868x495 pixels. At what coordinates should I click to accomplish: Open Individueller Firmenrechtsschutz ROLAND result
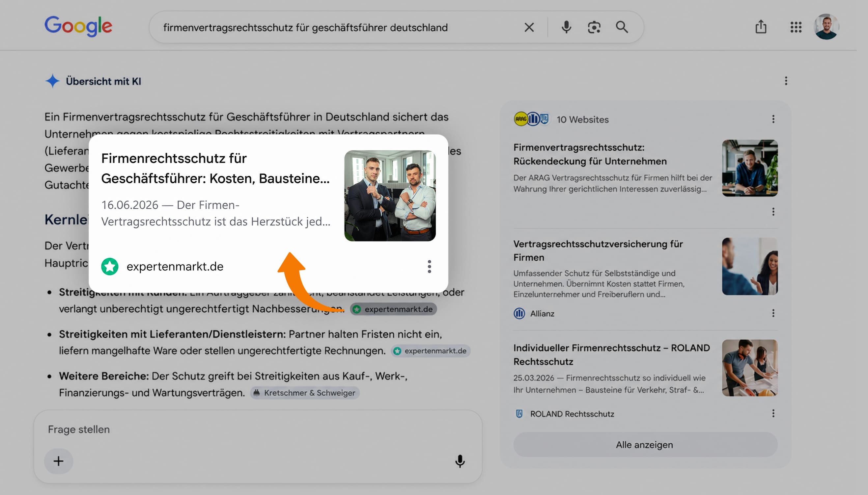click(611, 354)
